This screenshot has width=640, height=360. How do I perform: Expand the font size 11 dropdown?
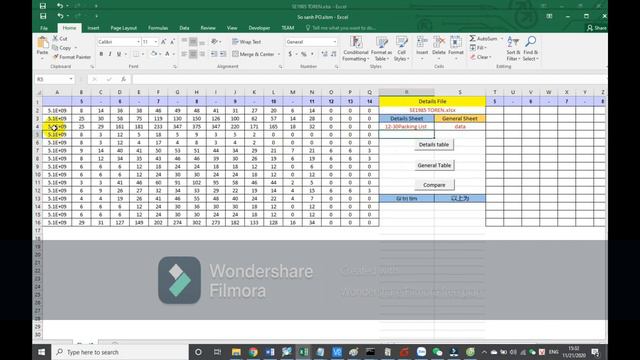pos(156,42)
